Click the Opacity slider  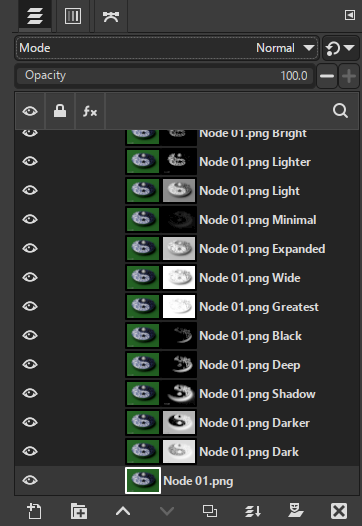(165, 75)
